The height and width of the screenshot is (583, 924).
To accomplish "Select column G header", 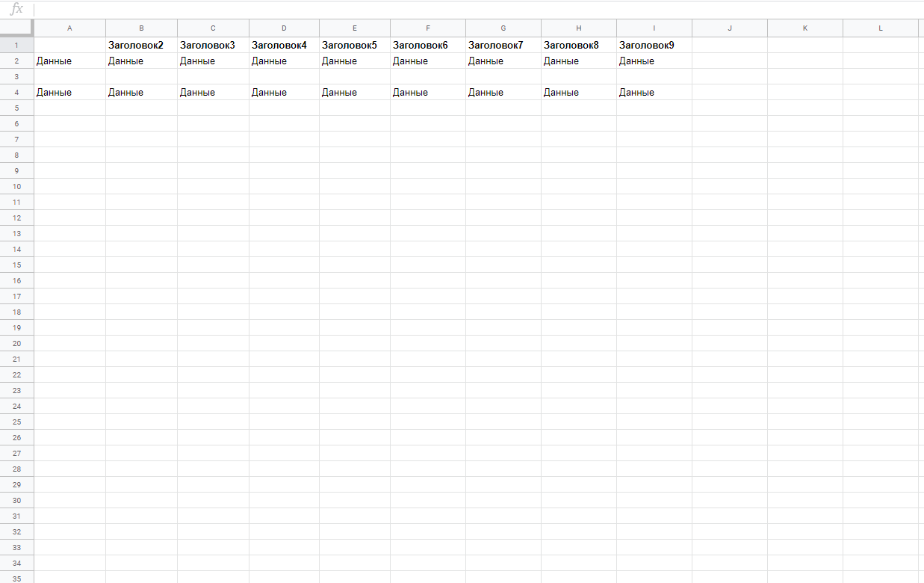I will (503, 28).
